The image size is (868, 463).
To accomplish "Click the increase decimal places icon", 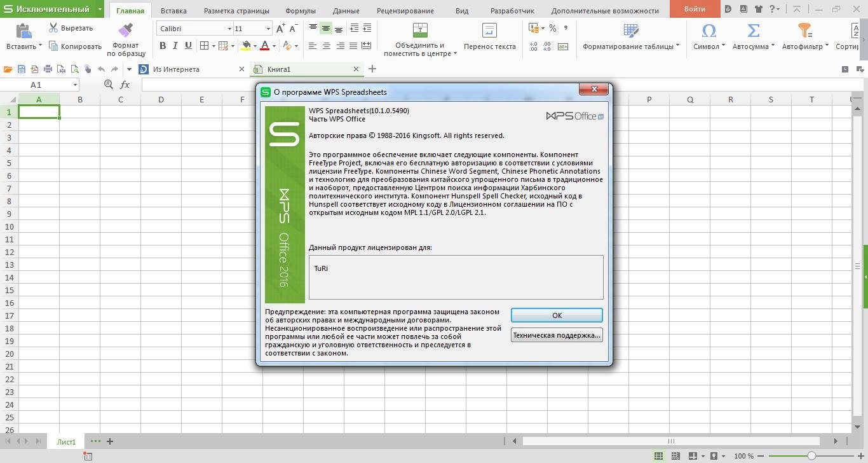I will tap(533, 46).
